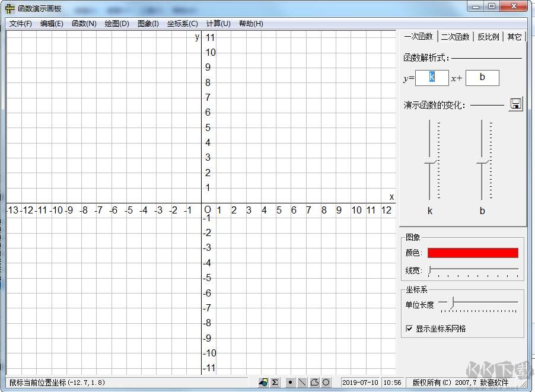The height and width of the screenshot is (392, 535).
Task: Click the red color swatch for 颜色
Action: click(473, 252)
